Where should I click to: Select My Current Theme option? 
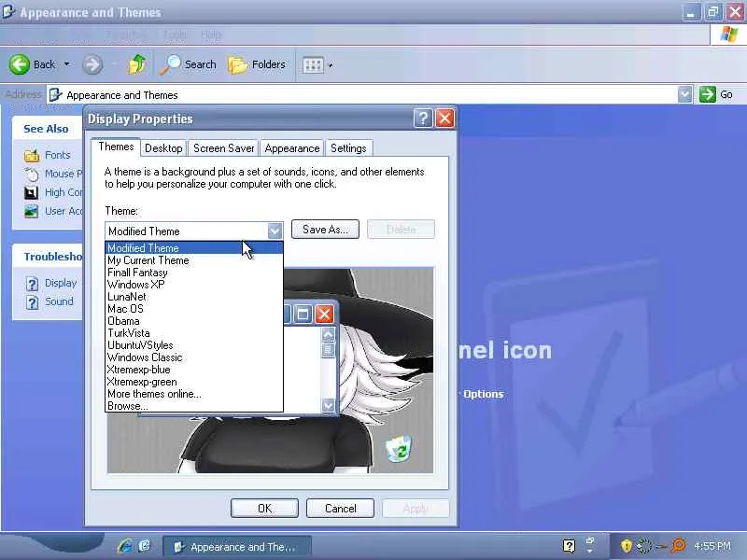194,260
